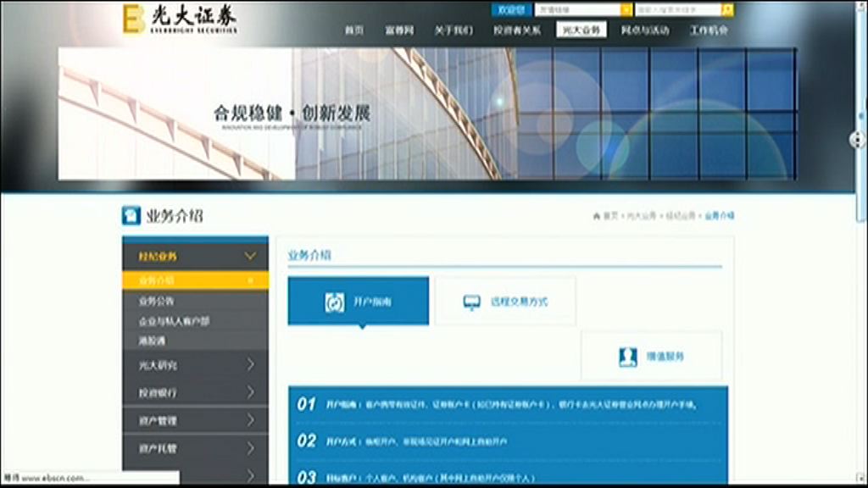Click the person icon on 增值服务 button
The image size is (868, 488).
627,356
